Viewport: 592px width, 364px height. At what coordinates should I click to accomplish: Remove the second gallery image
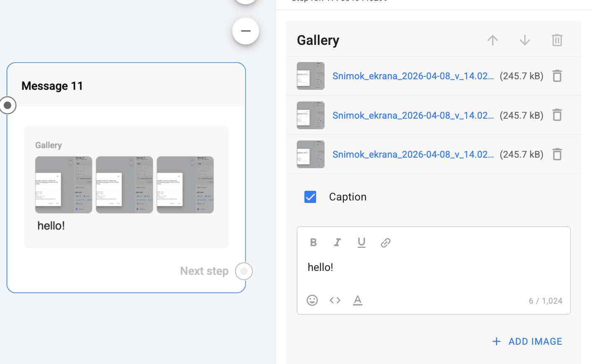[x=557, y=115]
